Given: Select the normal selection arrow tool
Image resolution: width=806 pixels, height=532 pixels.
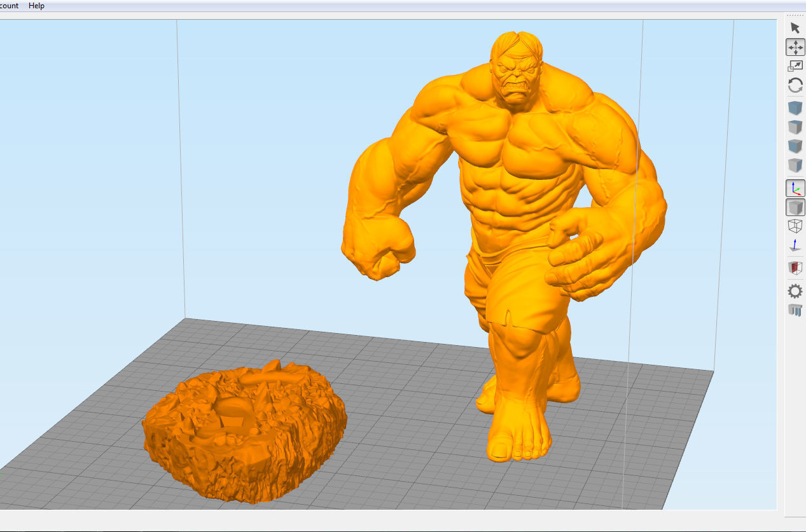Looking at the screenshot, I should point(795,28).
